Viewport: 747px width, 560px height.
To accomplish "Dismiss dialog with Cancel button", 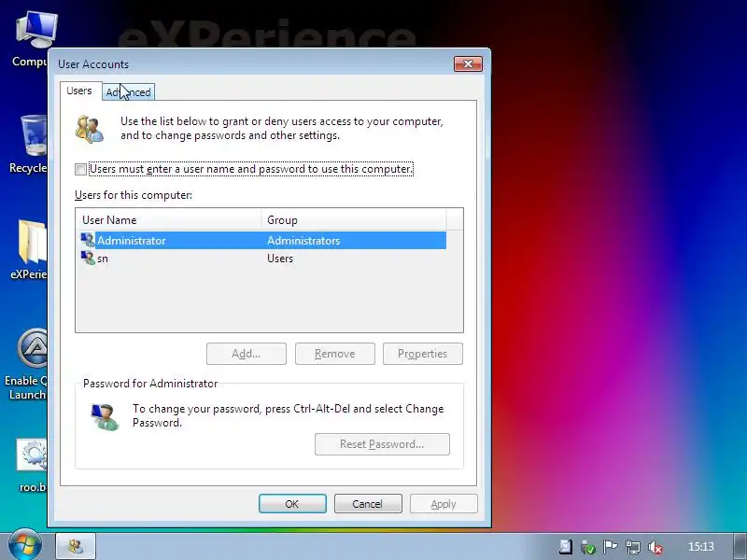I will pos(368,504).
